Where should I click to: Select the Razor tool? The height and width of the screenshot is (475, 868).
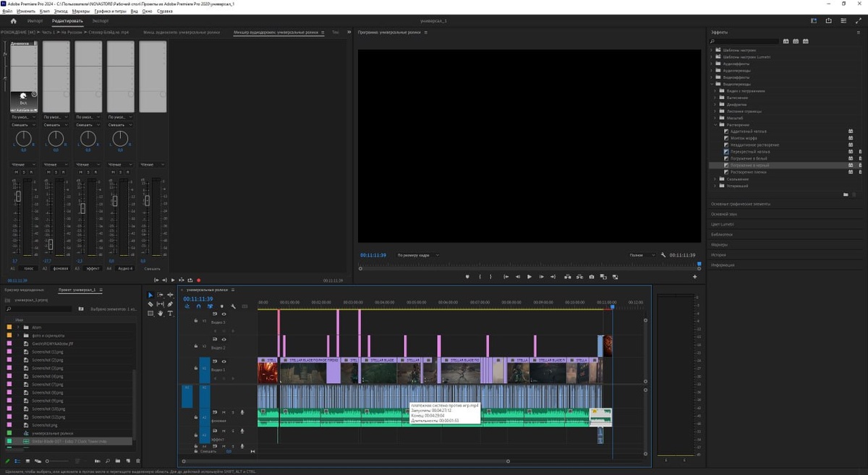pos(150,304)
